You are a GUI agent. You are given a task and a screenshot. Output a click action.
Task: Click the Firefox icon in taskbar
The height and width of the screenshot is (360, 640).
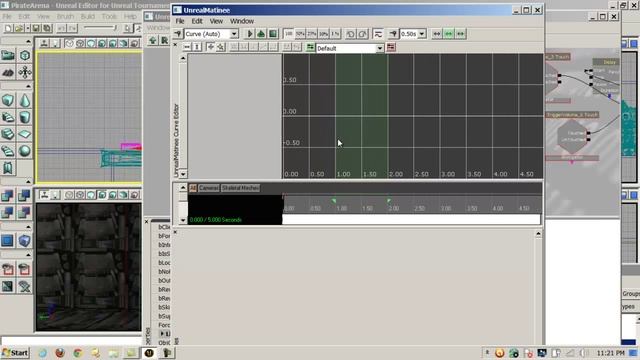point(60,353)
